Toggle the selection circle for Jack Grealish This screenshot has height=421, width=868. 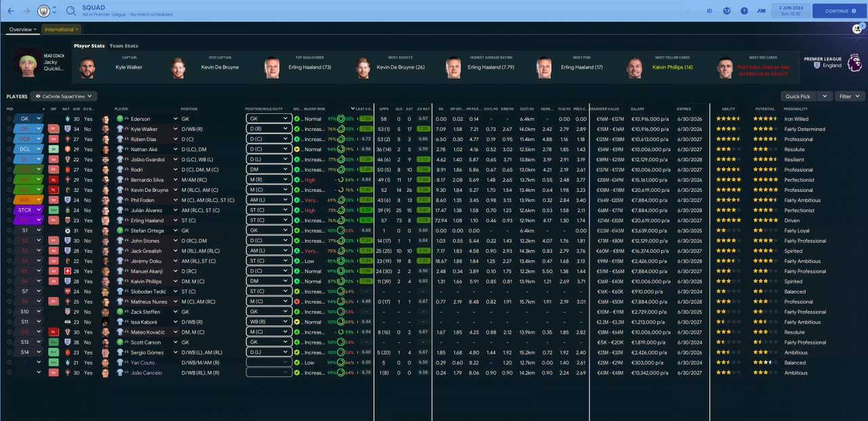tap(9, 251)
